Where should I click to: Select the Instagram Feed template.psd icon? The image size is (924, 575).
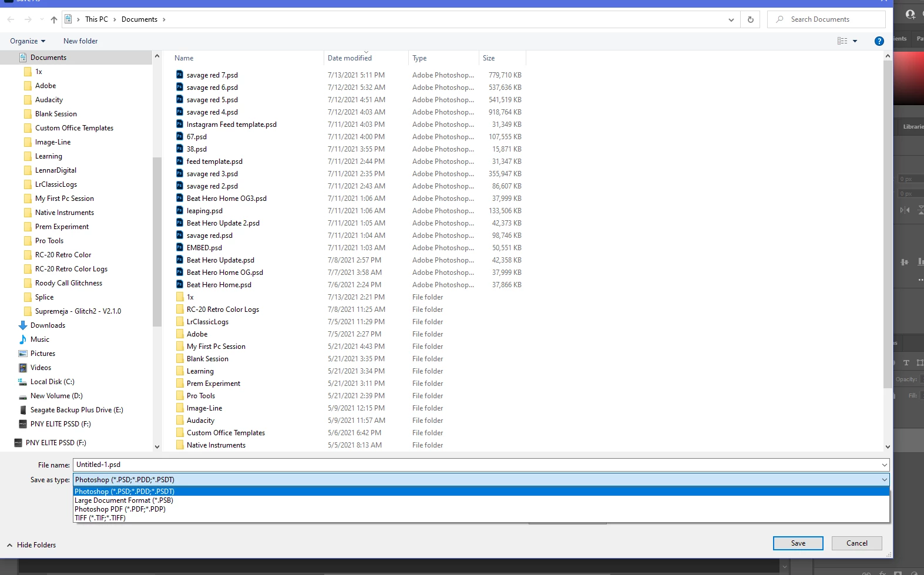click(x=180, y=124)
